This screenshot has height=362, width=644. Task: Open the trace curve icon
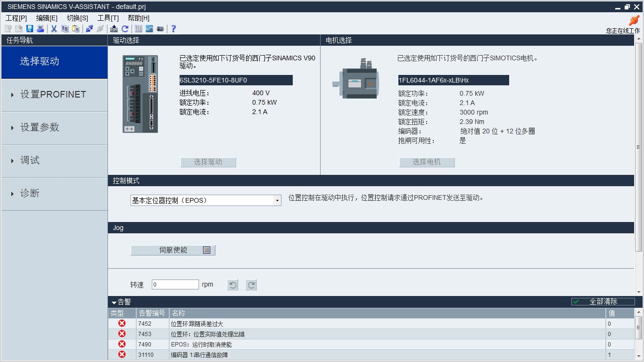pos(149,29)
